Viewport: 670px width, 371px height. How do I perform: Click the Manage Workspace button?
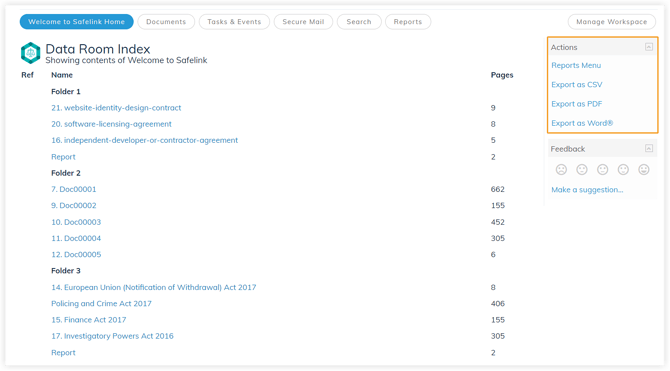(x=611, y=22)
